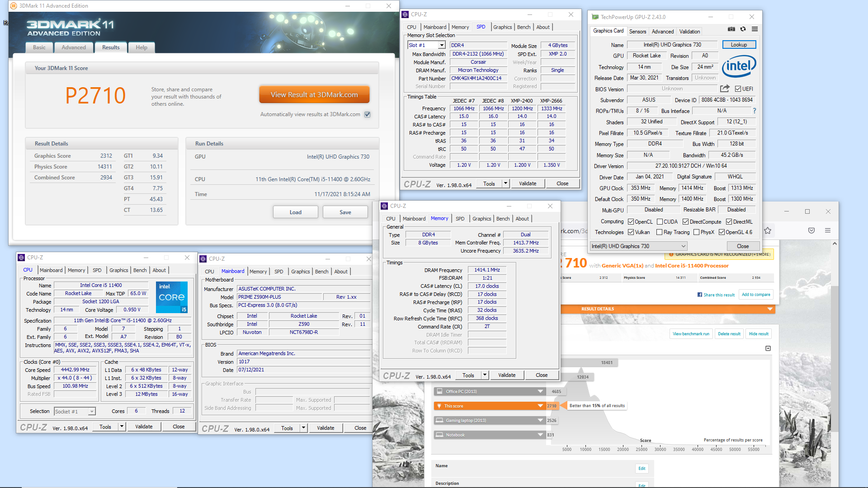
Task: Expand the RESULT DETAILS orange bar
Action: [x=769, y=309]
